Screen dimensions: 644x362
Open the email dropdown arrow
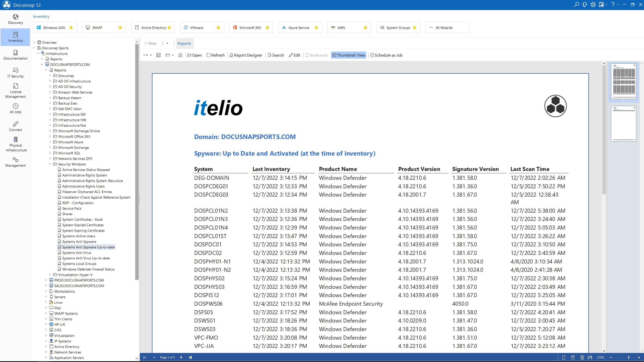pos(173,55)
